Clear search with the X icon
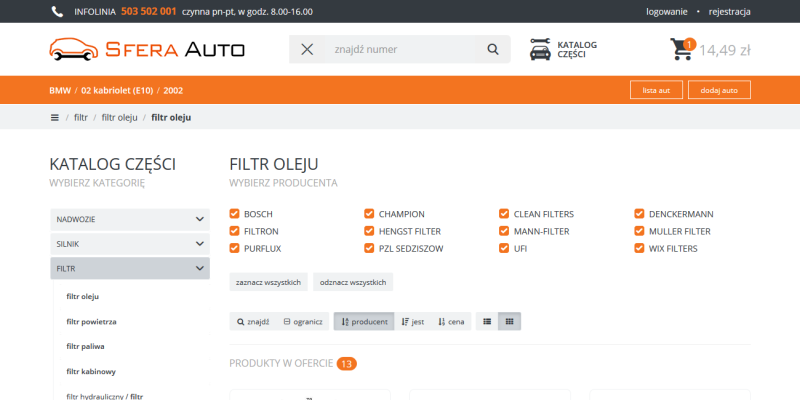This screenshot has height=400, width=800. 307,50
